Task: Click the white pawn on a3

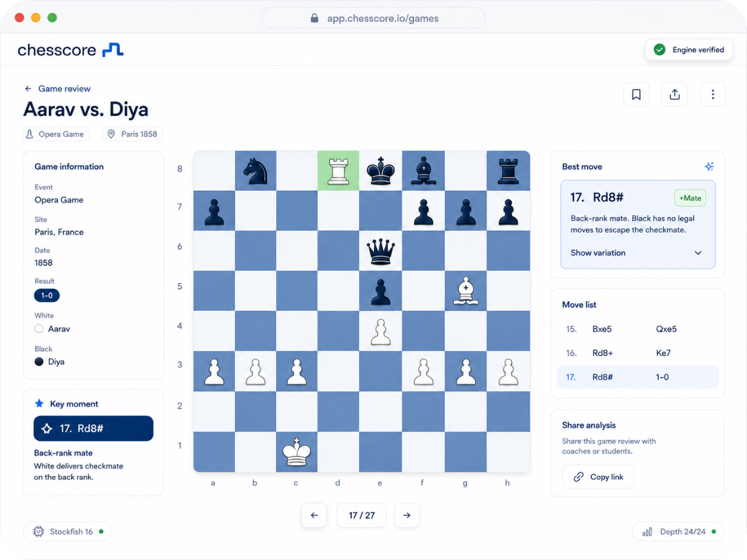Action: click(x=214, y=372)
